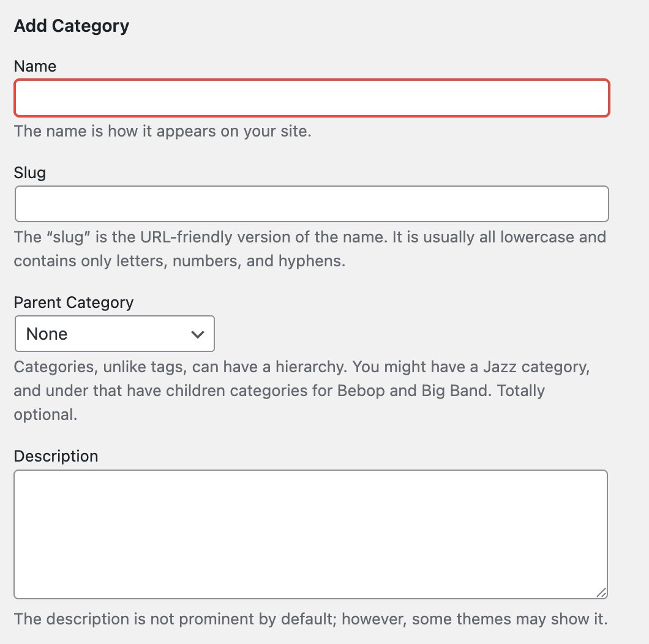This screenshot has width=649, height=644.
Task: Click the Name field label
Action: click(x=35, y=66)
